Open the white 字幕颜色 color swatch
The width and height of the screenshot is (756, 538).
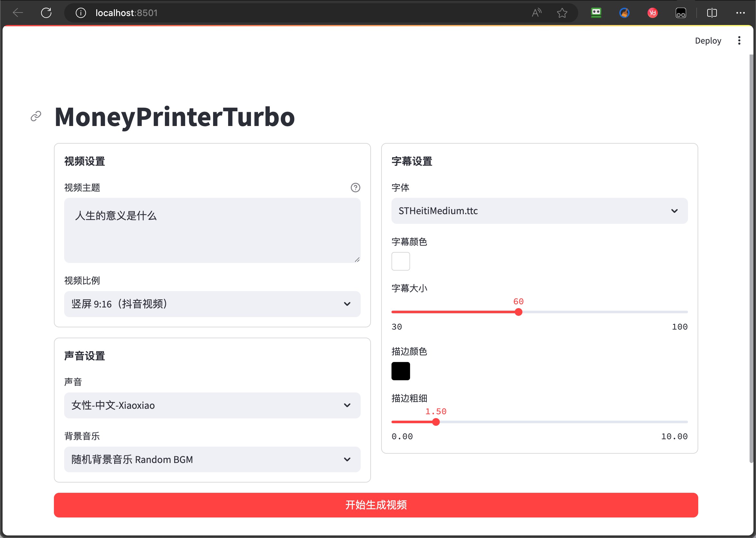(x=400, y=261)
